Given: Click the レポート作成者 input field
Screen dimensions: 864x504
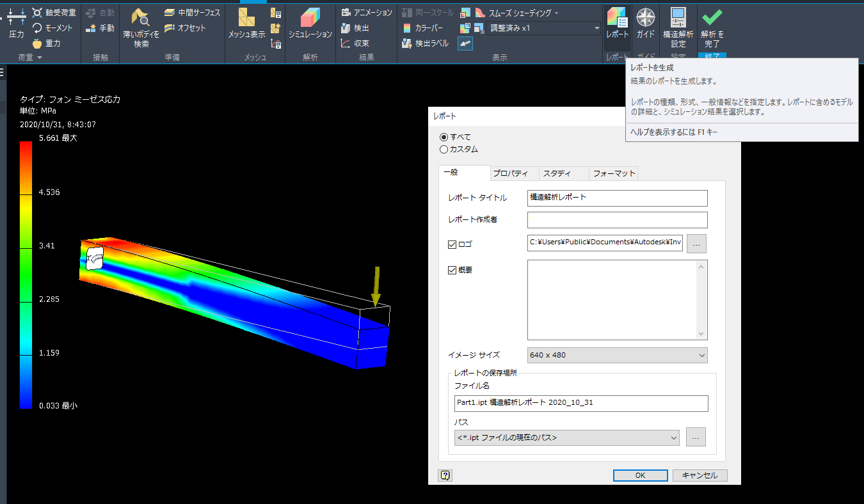Looking at the screenshot, I should [x=617, y=220].
